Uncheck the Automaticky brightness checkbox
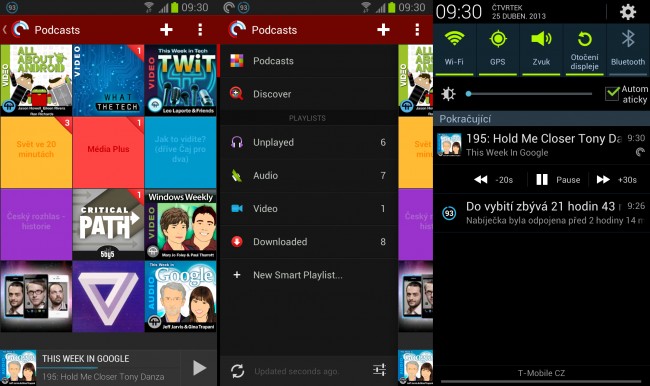 tap(612, 94)
